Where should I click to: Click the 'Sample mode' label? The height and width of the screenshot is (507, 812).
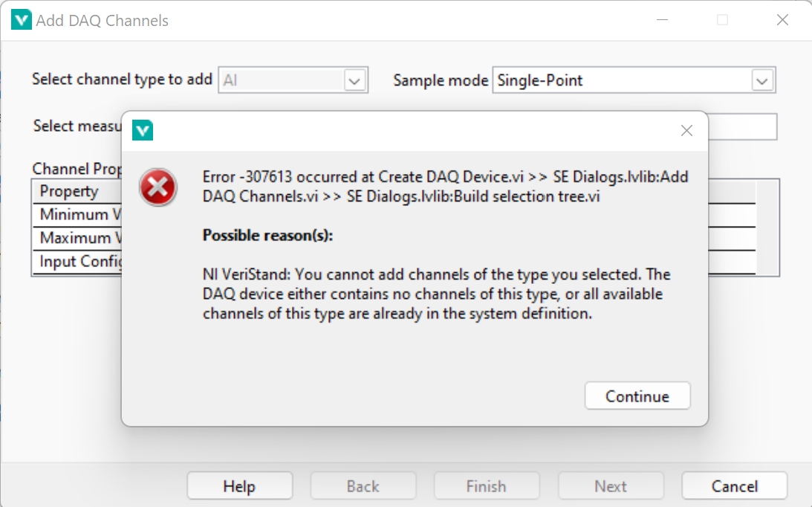pyautogui.click(x=441, y=80)
